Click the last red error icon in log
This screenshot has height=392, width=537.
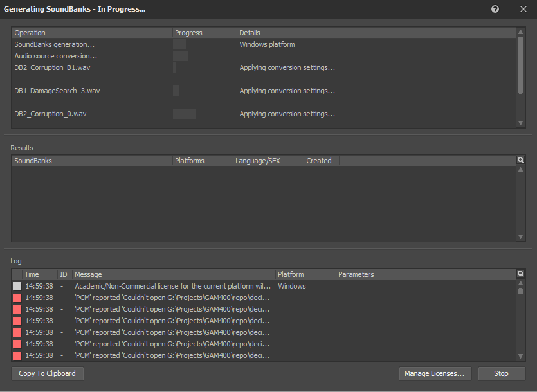17,356
